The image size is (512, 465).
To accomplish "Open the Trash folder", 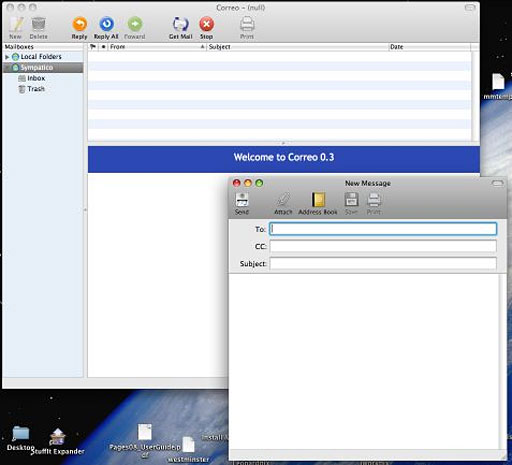I will (x=36, y=89).
